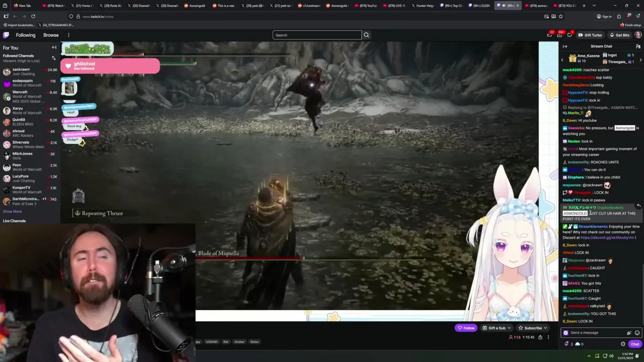
Task: Change followed channels sort order
Action: click(x=54, y=58)
